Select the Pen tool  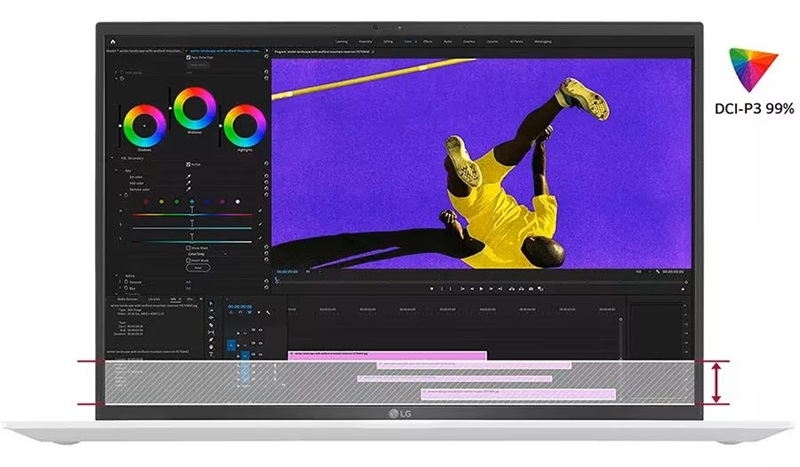pos(211,339)
